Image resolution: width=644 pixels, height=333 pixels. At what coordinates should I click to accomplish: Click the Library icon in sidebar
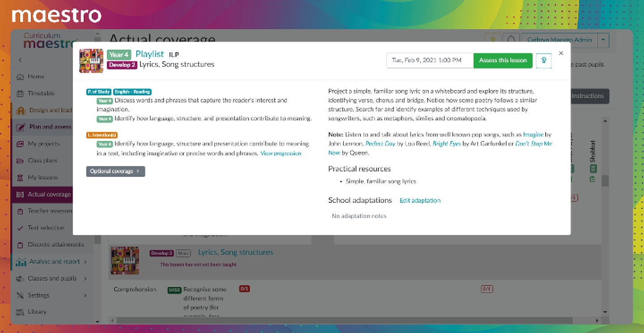click(x=20, y=312)
